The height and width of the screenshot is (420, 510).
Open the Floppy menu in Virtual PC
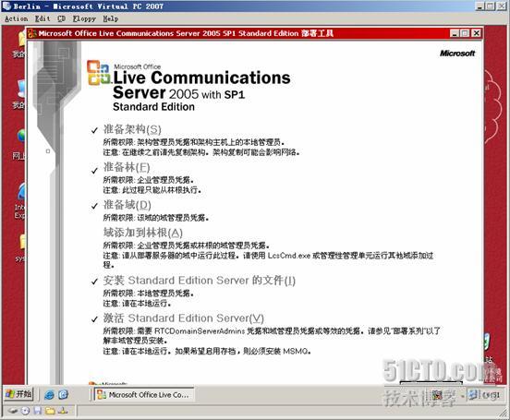[84, 18]
